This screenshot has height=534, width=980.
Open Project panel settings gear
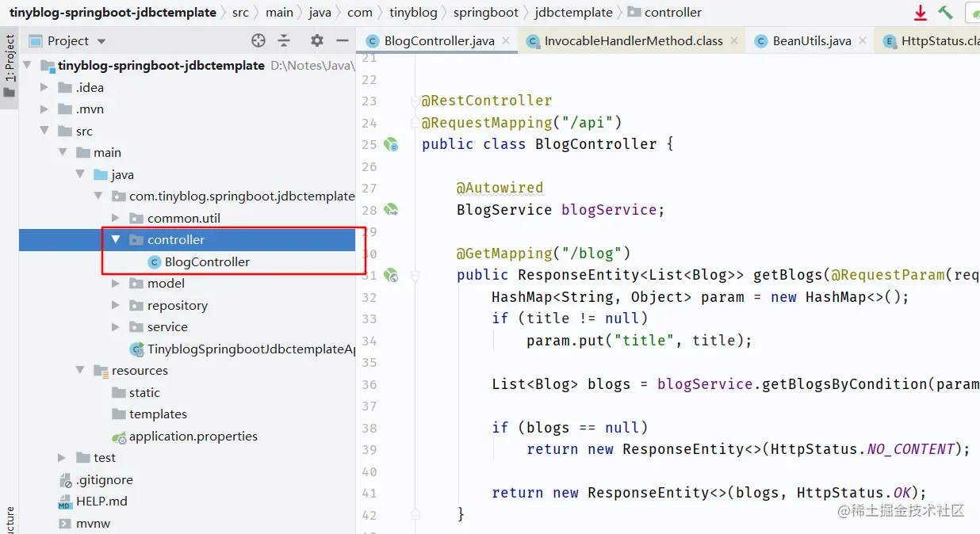tap(317, 40)
